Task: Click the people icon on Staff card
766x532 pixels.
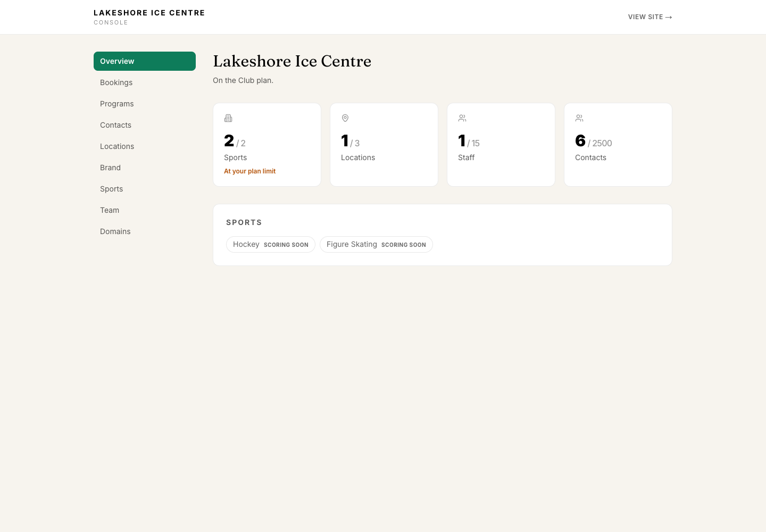Action: coord(462,118)
